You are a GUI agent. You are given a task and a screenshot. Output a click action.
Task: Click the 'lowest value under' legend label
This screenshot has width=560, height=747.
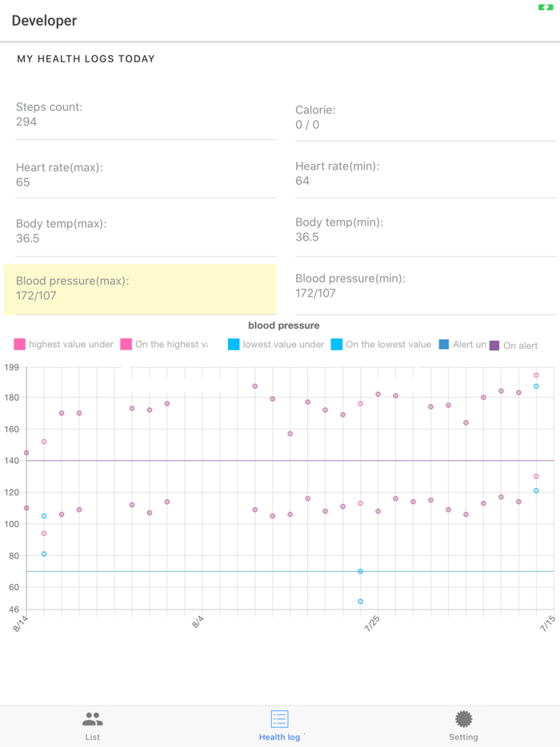283,344
